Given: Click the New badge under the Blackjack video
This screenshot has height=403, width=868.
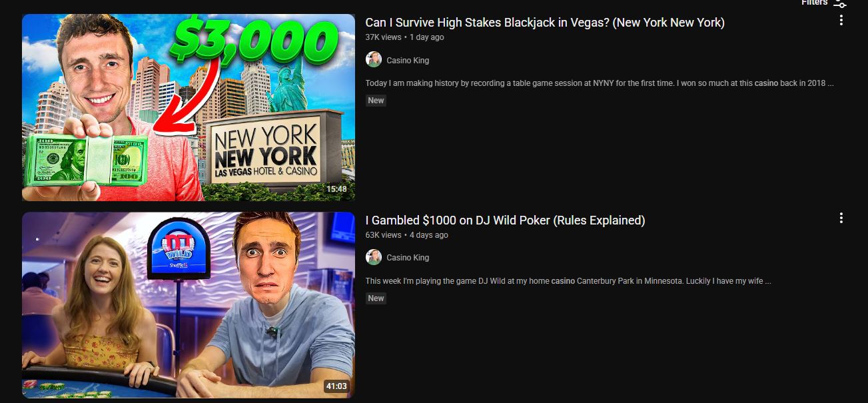Looking at the screenshot, I should [x=376, y=101].
